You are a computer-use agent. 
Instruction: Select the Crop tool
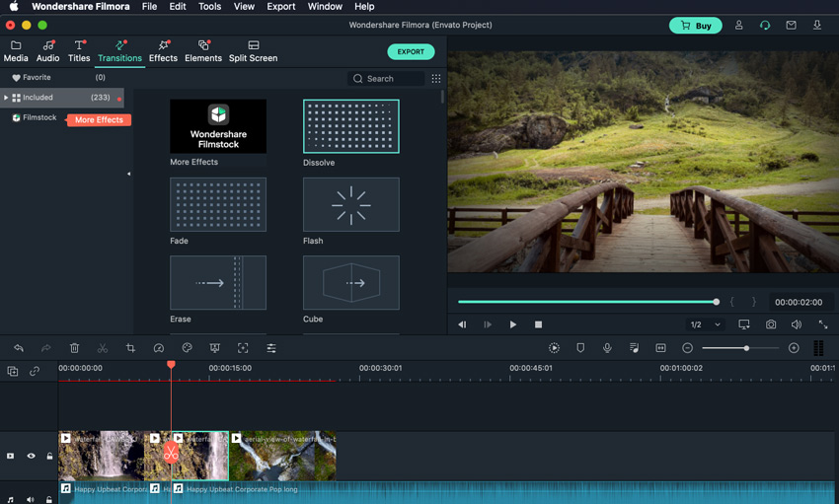130,348
